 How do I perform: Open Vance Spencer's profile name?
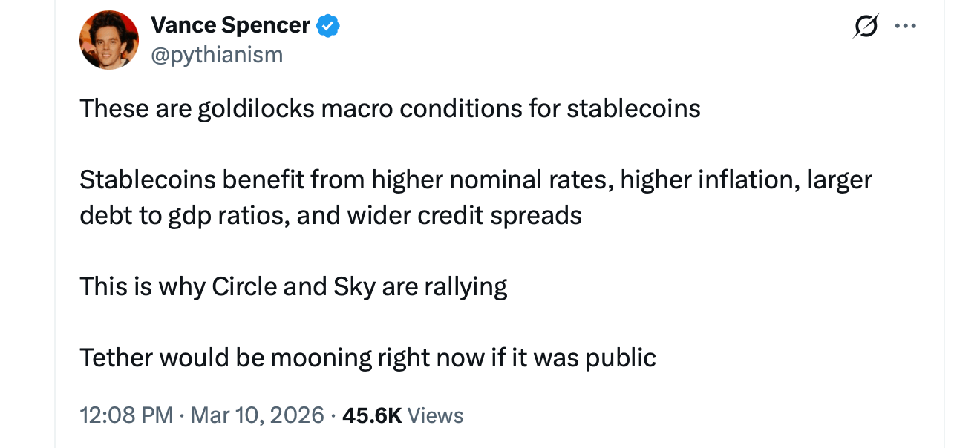click(x=230, y=24)
